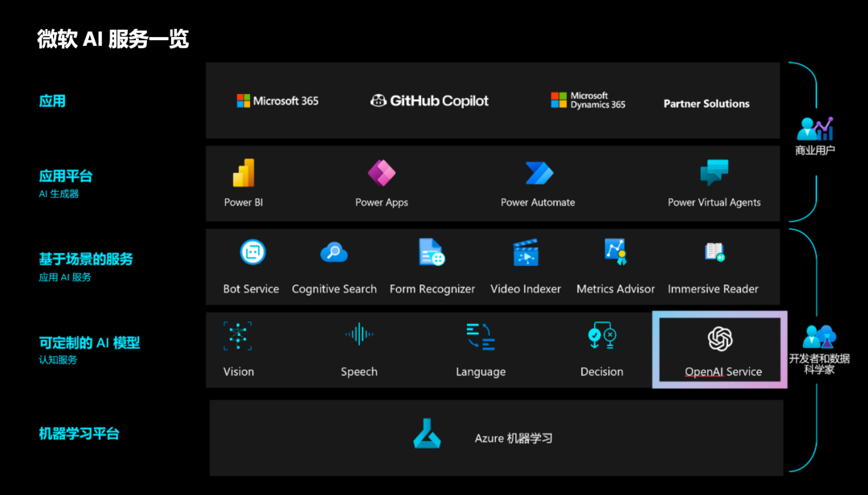868x495 pixels.
Task: Click the 'Metrics Advisor' label
Action: click(615, 288)
